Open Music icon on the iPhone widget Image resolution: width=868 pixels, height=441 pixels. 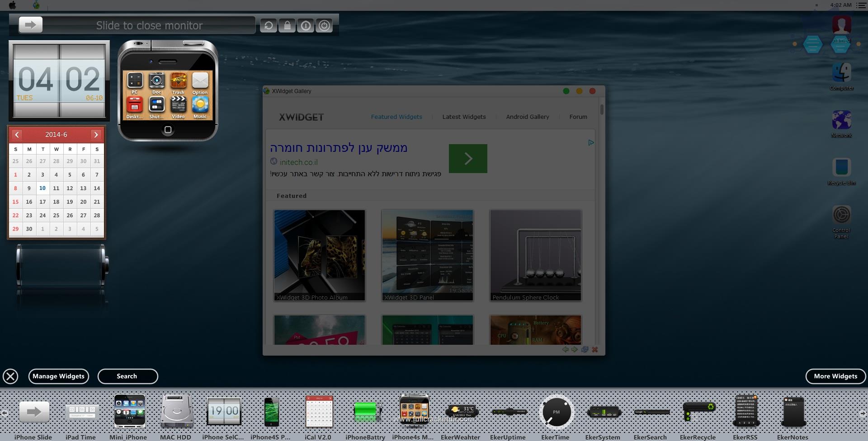200,108
